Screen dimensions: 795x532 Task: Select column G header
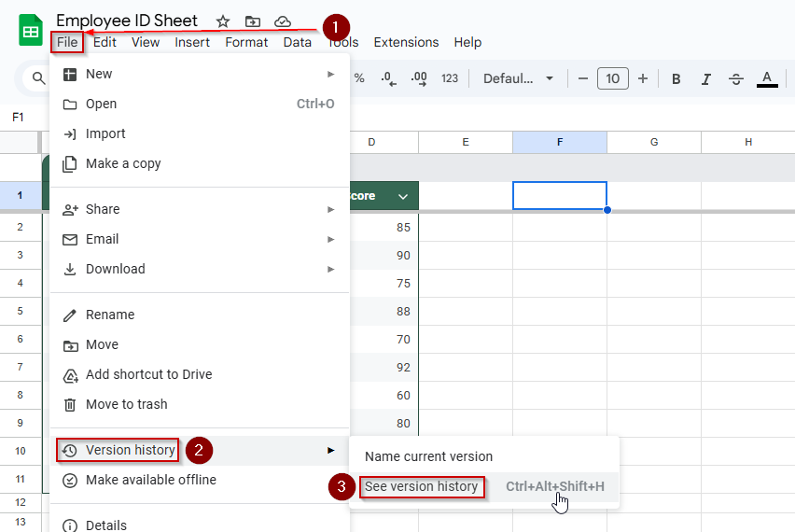pyautogui.click(x=654, y=143)
